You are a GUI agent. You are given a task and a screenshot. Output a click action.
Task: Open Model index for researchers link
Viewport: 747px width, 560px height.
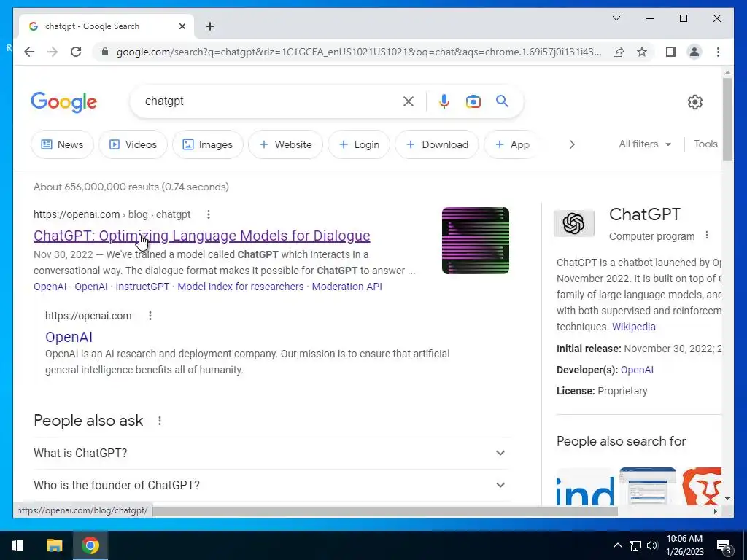[x=241, y=287]
